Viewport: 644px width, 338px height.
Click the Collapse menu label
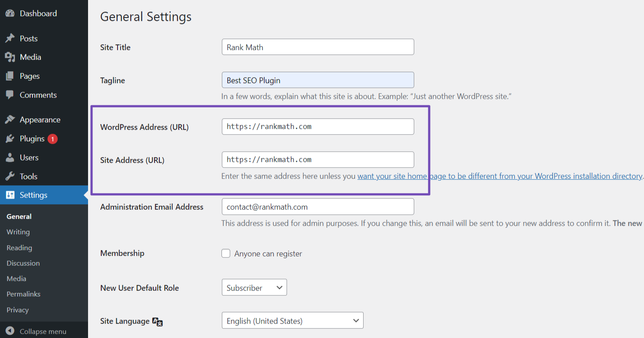point(43,331)
